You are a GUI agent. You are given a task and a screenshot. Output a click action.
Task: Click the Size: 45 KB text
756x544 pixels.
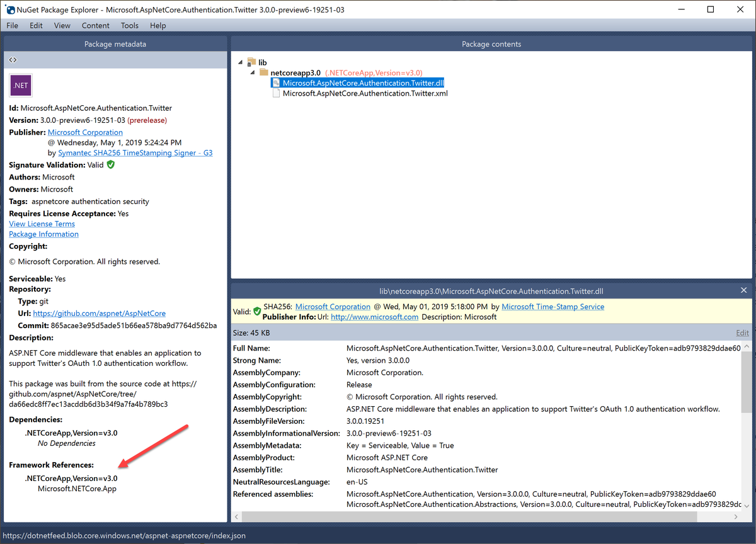click(251, 332)
